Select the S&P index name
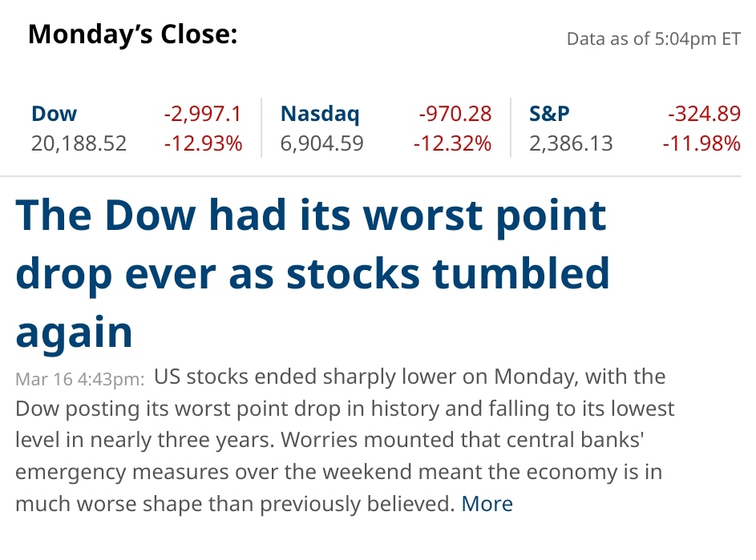The height and width of the screenshot is (560, 756). (x=549, y=114)
